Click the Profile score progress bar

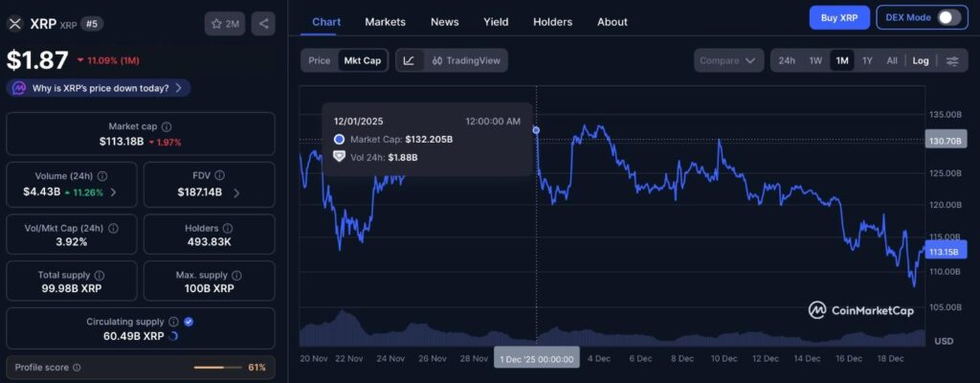pos(216,367)
